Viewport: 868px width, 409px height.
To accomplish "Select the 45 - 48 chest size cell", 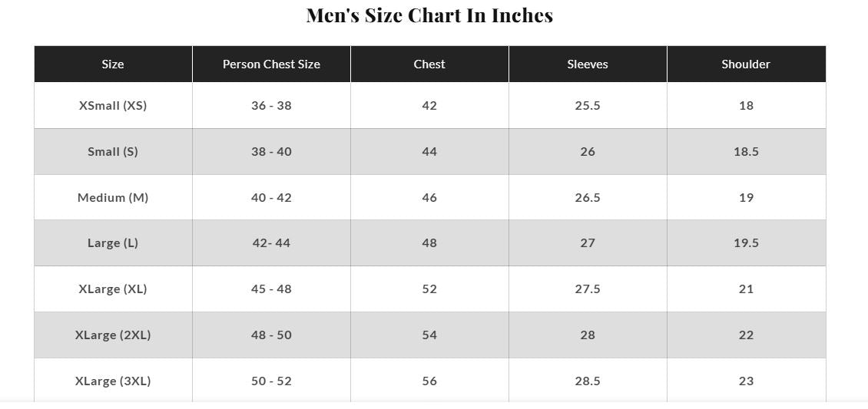I will pos(271,289).
